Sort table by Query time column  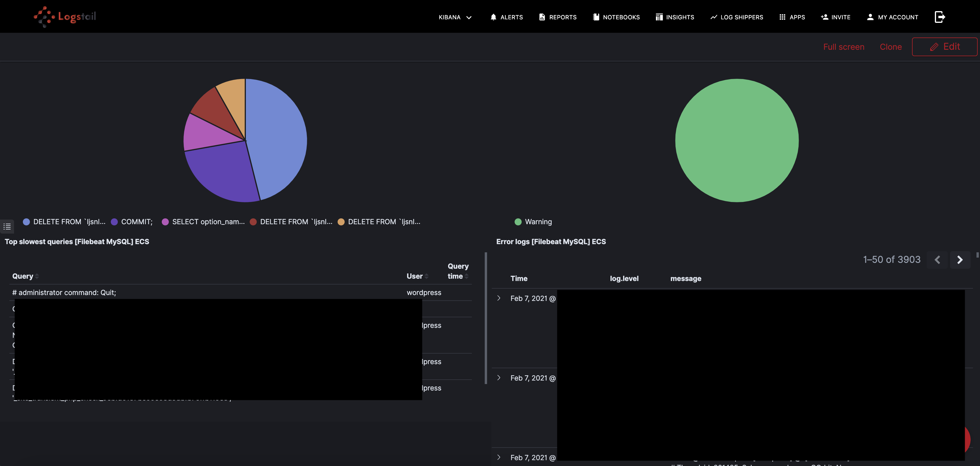pyautogui.click(x=458, y=271)
